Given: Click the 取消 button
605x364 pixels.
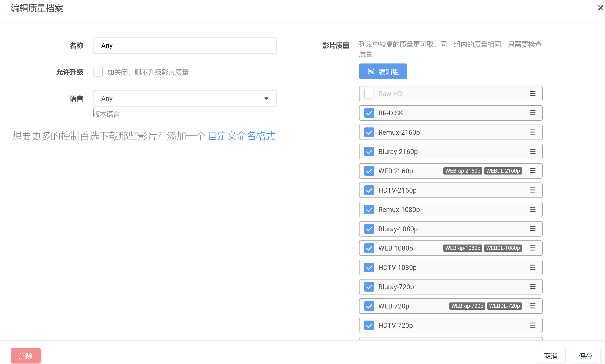Looking at the screenshot, I should click(551, 356).
